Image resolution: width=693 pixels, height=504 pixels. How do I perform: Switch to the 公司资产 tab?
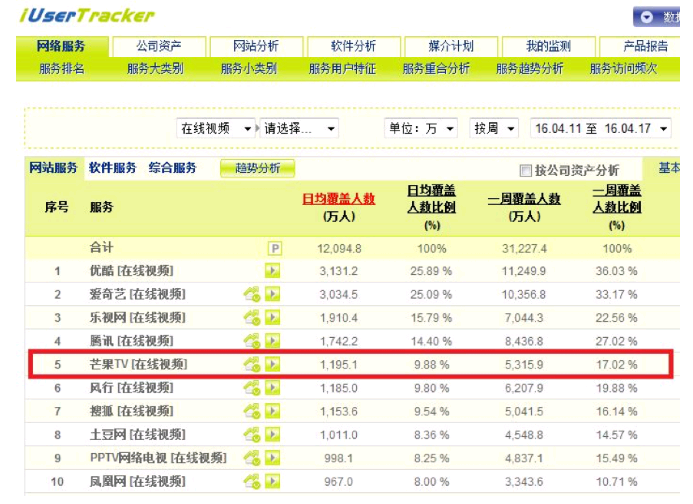tap(158, 47)
